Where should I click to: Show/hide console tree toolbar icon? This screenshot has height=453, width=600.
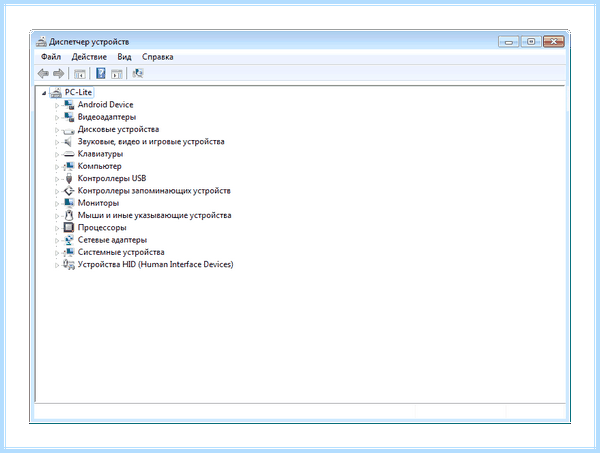[80, 73]
